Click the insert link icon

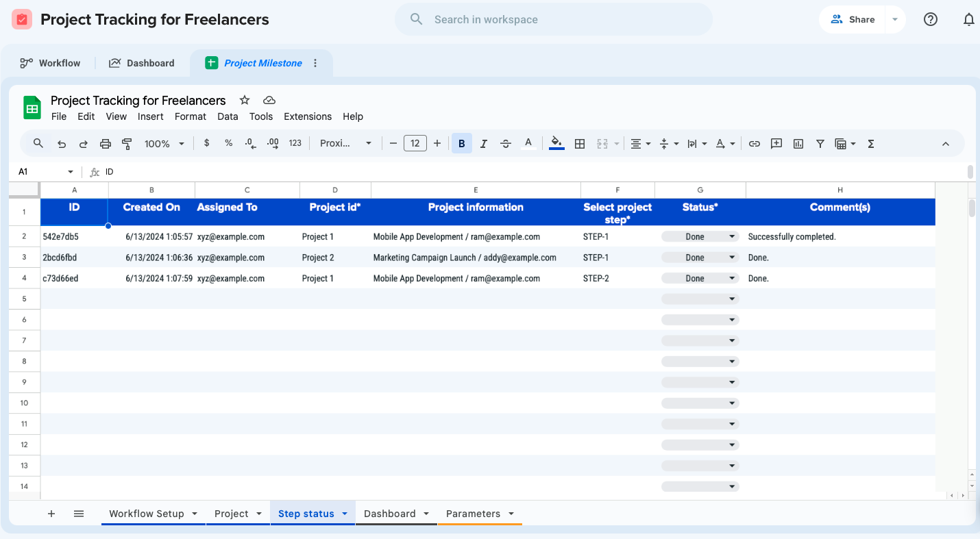(755, 144)
